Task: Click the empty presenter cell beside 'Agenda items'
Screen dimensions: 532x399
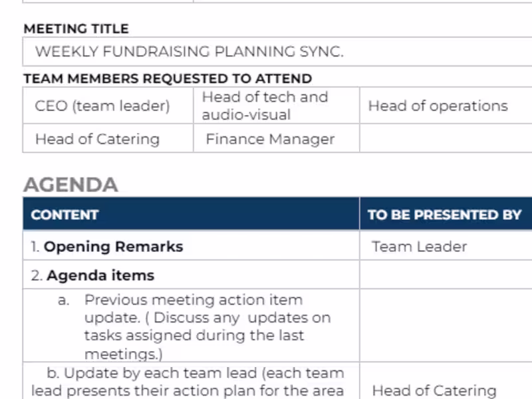Action: point(446,275)
